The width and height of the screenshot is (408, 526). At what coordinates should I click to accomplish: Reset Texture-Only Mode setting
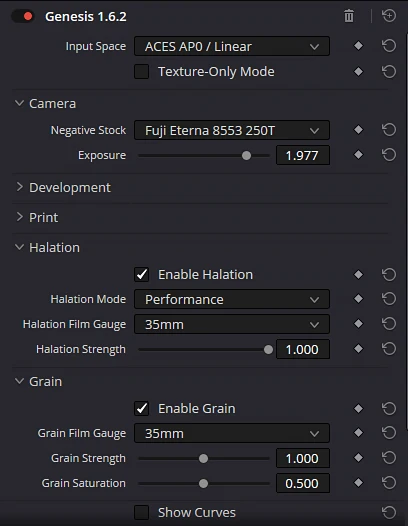[x=389, y=71]
